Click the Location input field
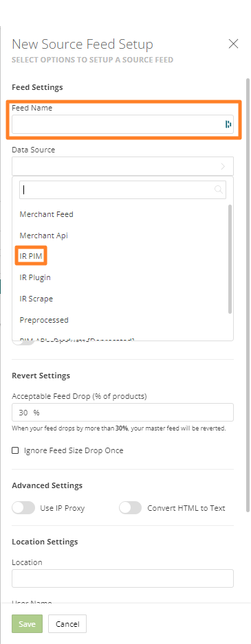Image resolution: width=251 pixels, height=644 pixels. 122,578
